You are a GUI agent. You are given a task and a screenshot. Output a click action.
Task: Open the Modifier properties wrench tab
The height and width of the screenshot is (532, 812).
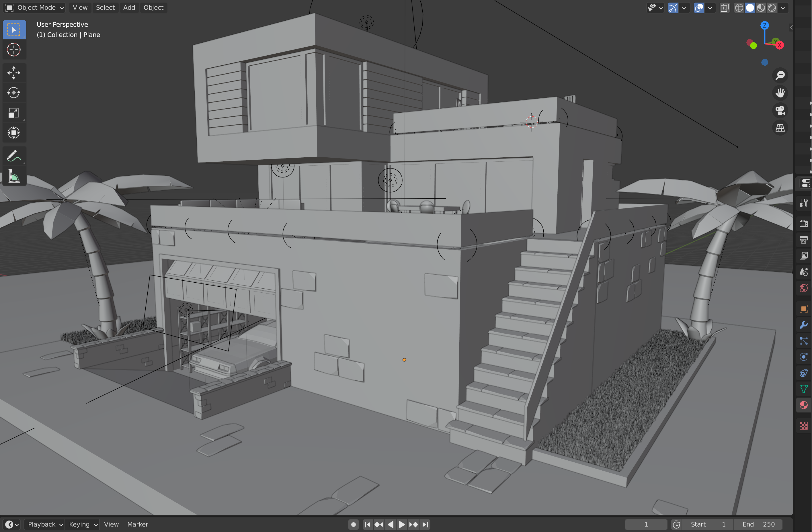(x=803, y=325)
